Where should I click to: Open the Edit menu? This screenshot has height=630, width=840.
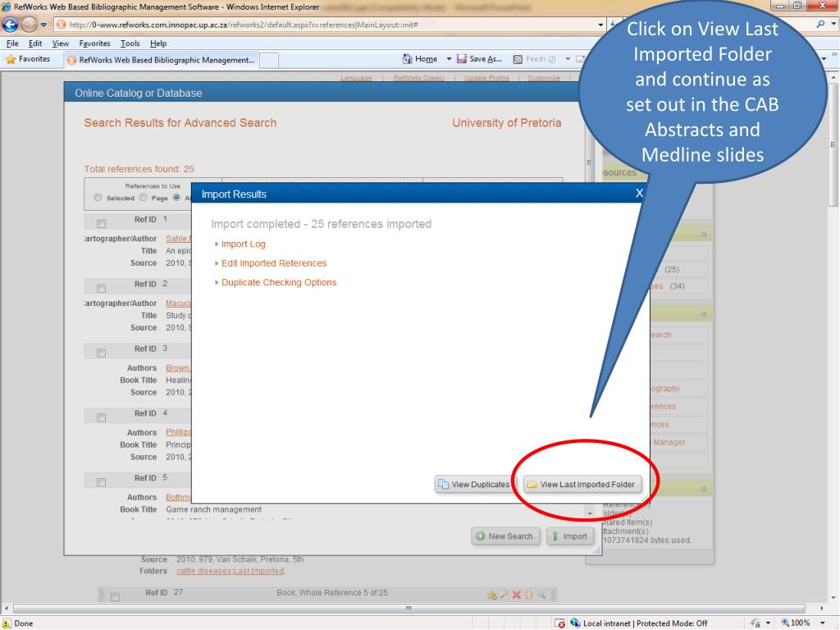pos(35,43)
